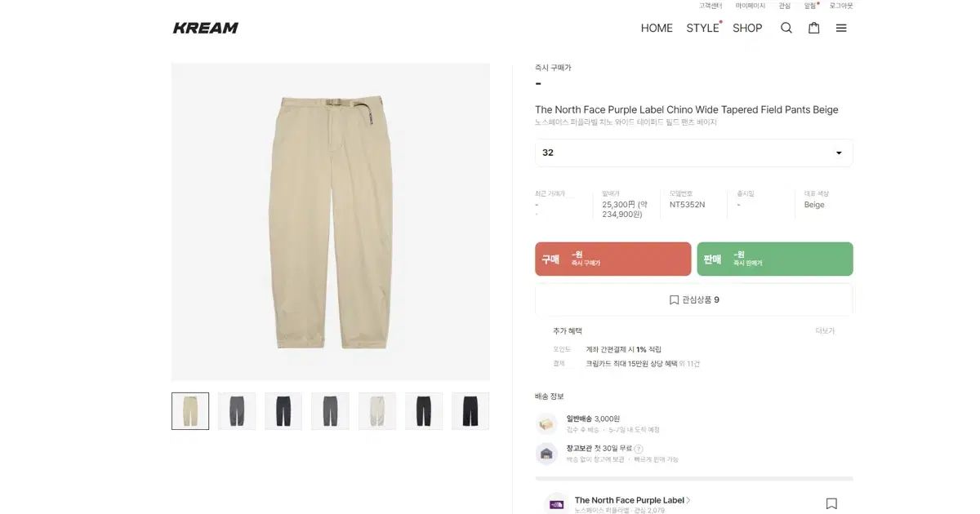Screen dimensions: 980x514
Task: Click the red 구매 buy button
Action: click(x=613, y=259)
